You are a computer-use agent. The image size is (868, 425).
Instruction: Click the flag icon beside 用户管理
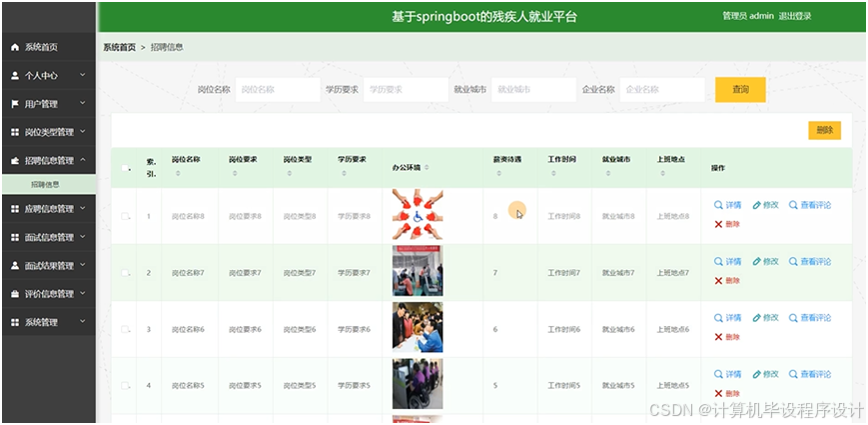15,104
